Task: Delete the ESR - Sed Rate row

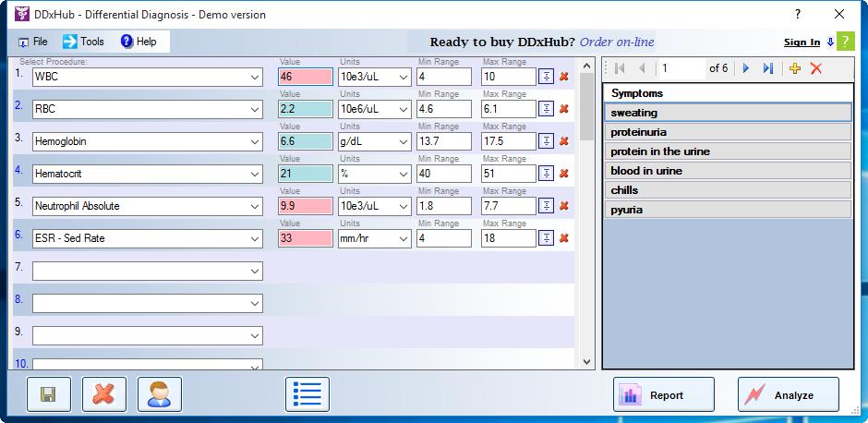Action: pyautogui.click(x=564, y=238)
